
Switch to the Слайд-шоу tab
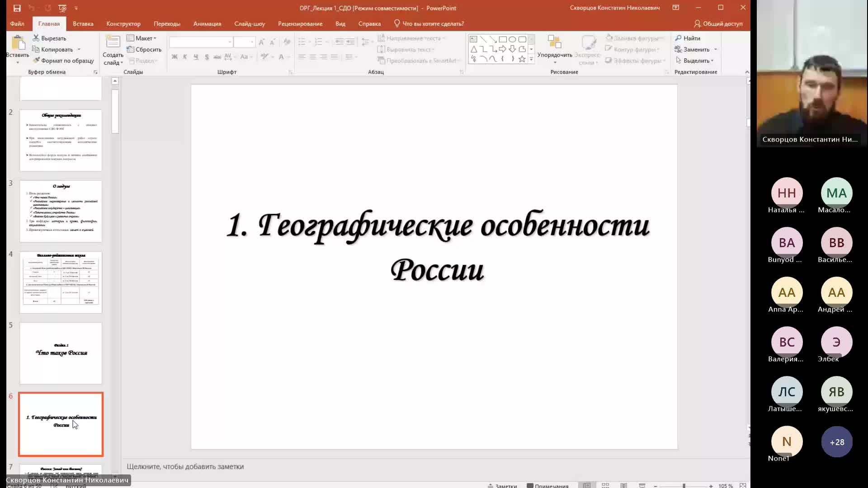[x=250, y=24]
